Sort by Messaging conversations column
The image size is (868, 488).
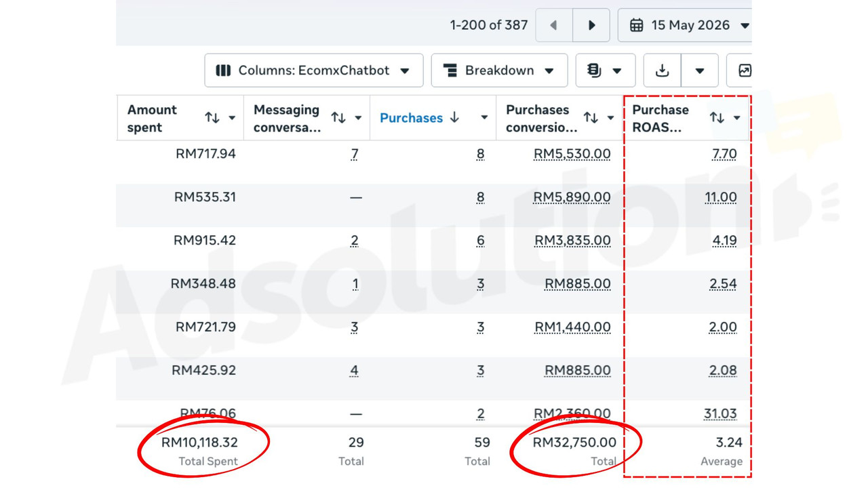(338, 118)
